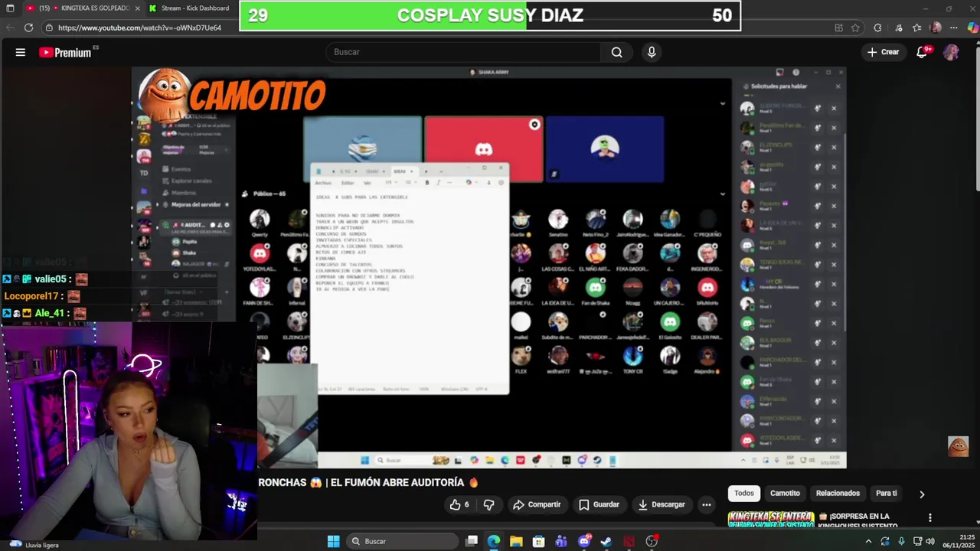This screenshot has width=980, height=551.
Task: Switch to Stream - Kick Dashboard tab
Action: [191, 8]
